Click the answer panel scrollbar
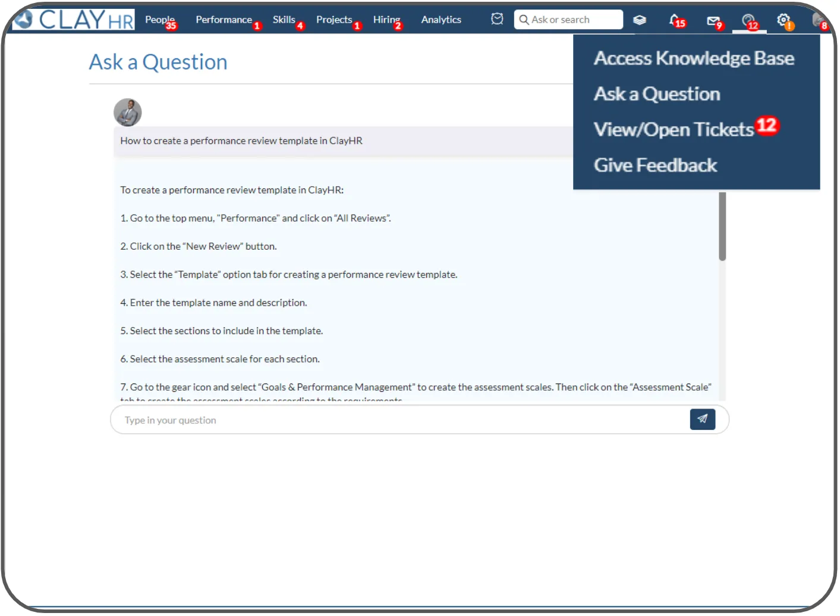The width and height of the screenshot is (840, 616). [x=722, y=226]
